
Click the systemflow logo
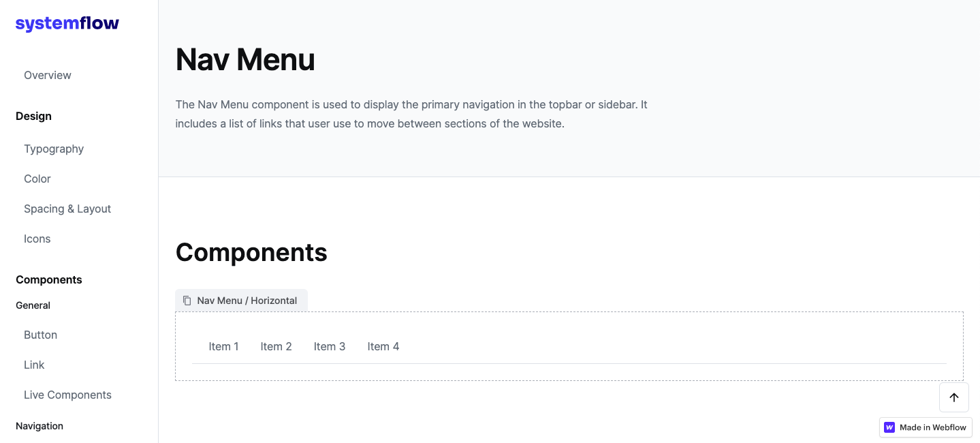tap(67, 24)
